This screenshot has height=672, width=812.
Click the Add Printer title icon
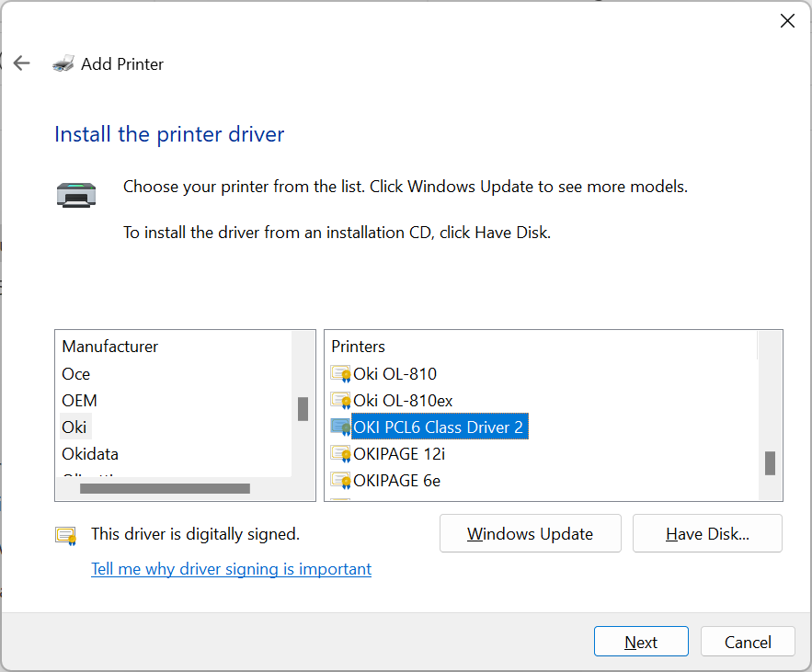click(x=63, y=63)
